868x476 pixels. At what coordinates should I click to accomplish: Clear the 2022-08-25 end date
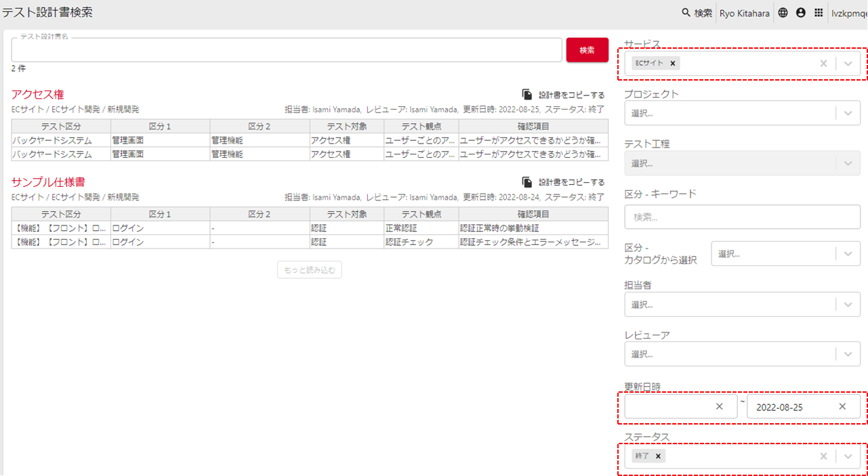pyautogui.click(x=842, y=406)
